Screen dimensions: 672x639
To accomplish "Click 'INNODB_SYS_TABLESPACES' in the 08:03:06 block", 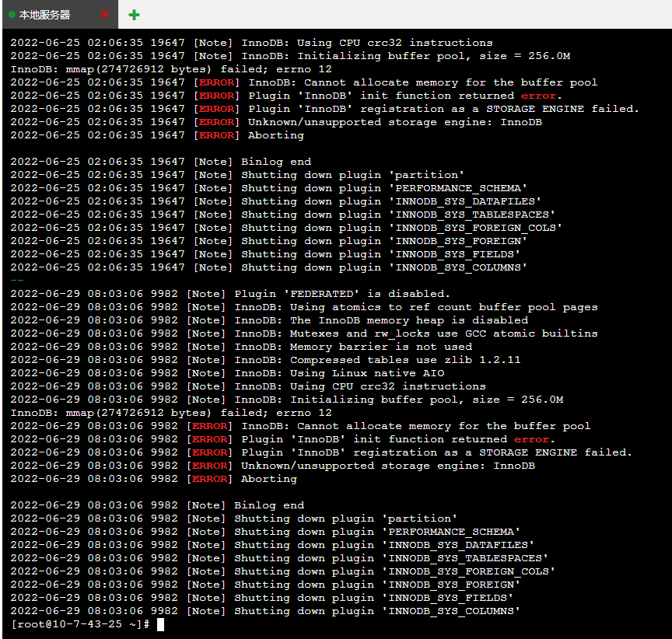I will coord(465,558).
